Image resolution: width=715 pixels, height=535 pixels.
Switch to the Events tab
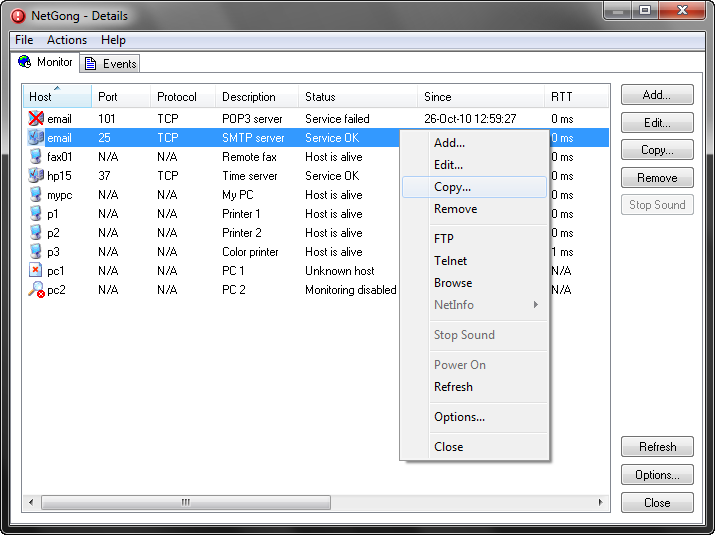111,63
